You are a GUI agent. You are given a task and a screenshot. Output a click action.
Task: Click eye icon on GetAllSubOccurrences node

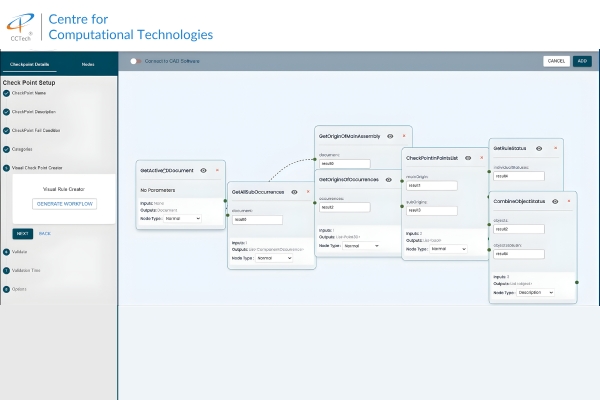(294, 191)
